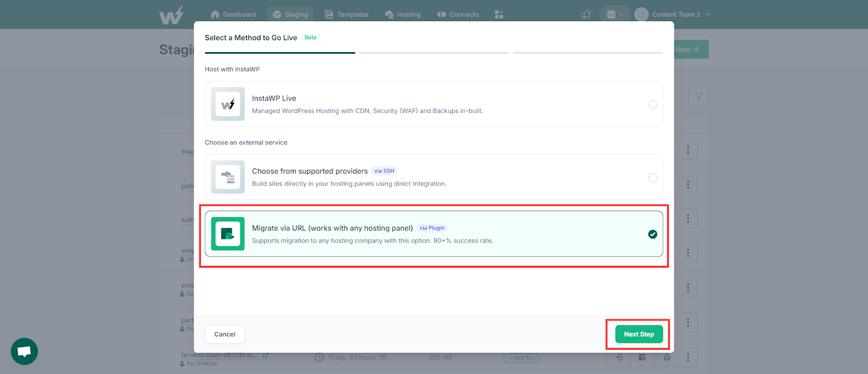Screen dimensions: 868x374
Task: Click 'Raj Shekhar' under fervent-civet
Action: pyautogui.click(x=202, y=364)
